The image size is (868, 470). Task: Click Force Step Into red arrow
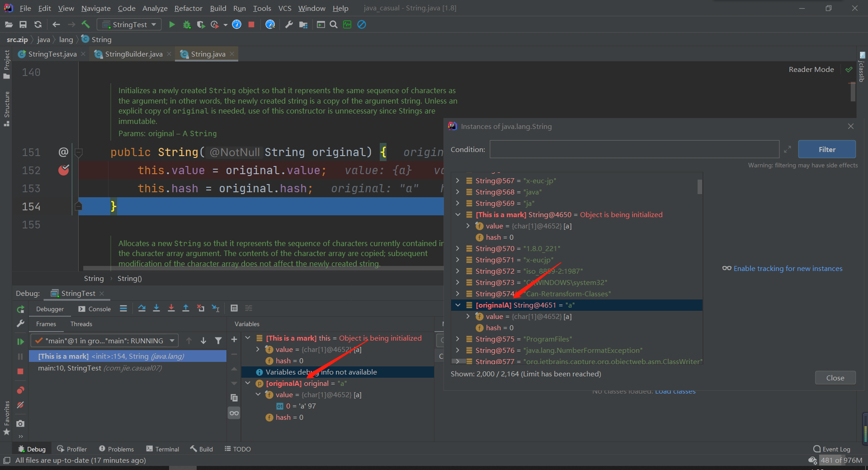click(171, 309)
